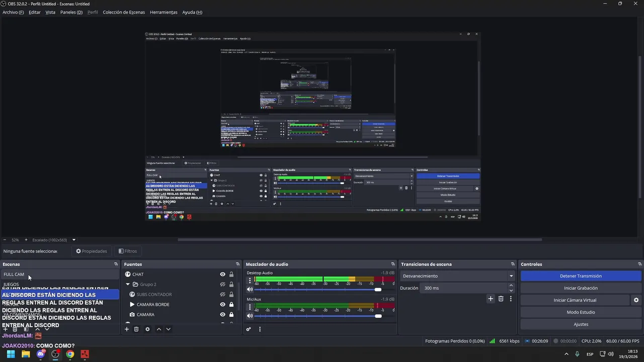This screenshot has width=644, height=362.
Task: Open the Paneles menu
Action: (71, 12)
